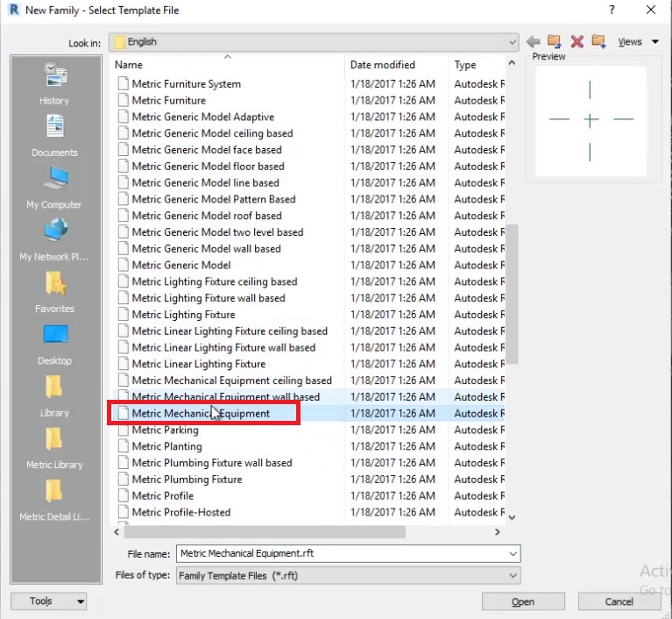Select the plain Metric Linear Lighting Fixture template
Image resolution: width=672 pixels, height=619 pixels.
198,364
